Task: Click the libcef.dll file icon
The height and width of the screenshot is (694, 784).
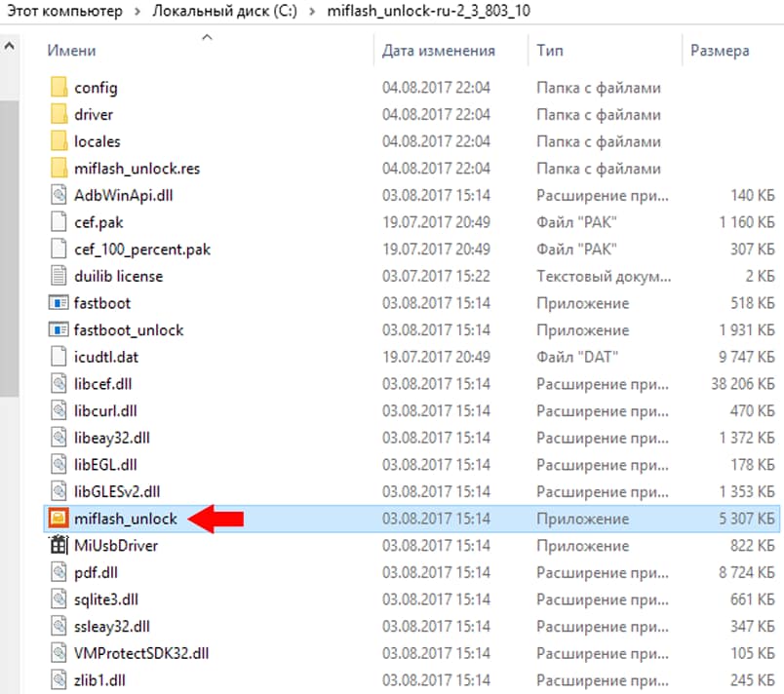Action: [x=59, y=384]
